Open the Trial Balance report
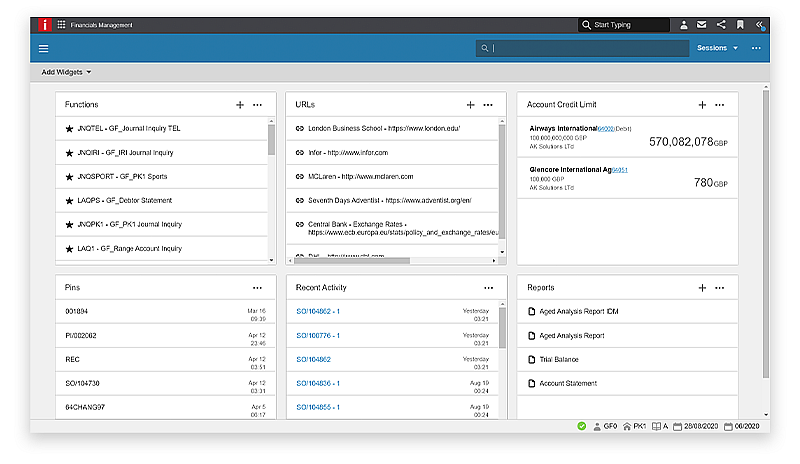The width and height of the screenshot is (800, 464). (x=558, y=359)
